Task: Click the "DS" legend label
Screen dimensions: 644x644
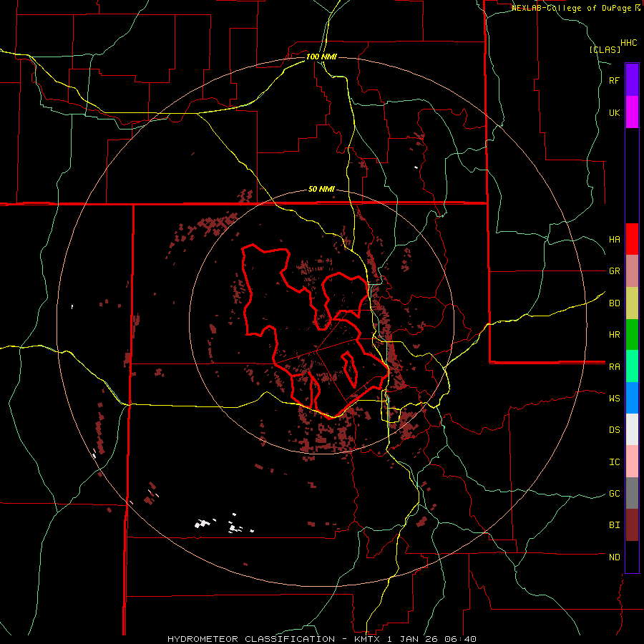Action: 615,430
